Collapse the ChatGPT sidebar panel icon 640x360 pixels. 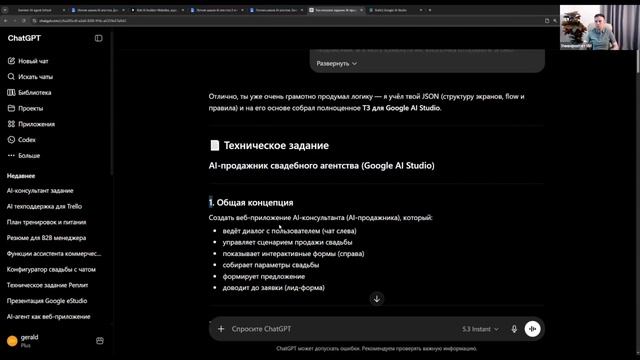98,38
